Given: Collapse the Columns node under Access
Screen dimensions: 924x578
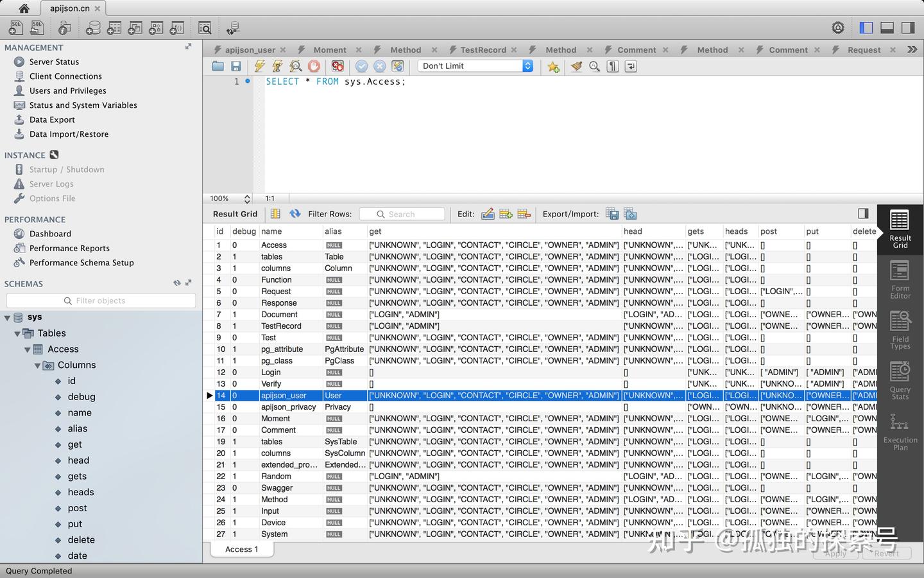Looking at the screenshot, I should [38, 365].
